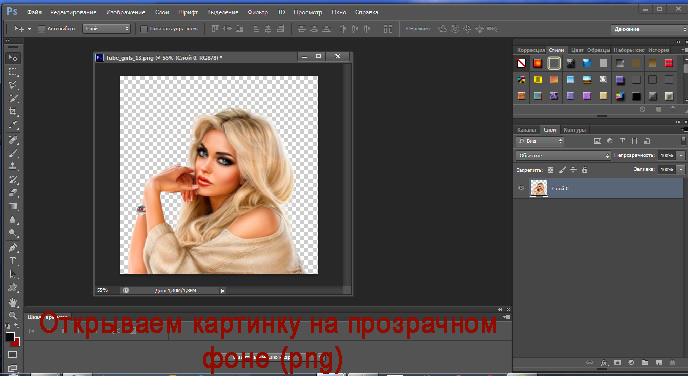Switch to the Коррекция tab
The width and height of the screenshot is (688, 376).
(531, 50)
